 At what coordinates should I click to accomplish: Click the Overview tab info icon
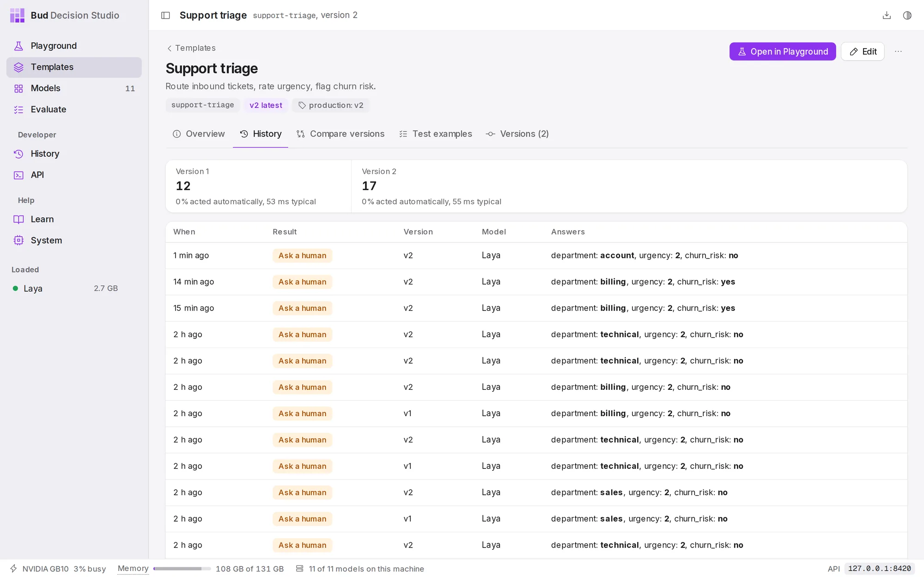click(176, 134)
